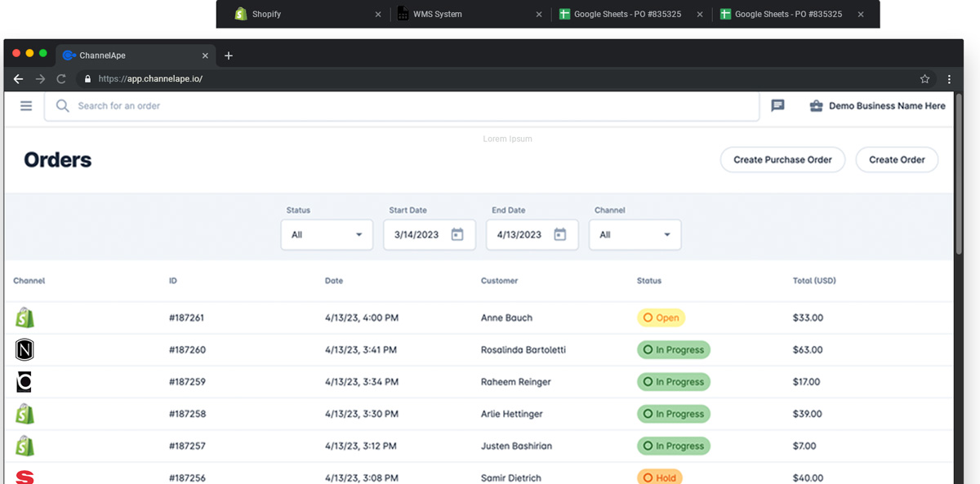The height and width of the screenshot is (484, 980).
Task: Click In Progress badge for Justen Bashirian
Action: [674, 446]
